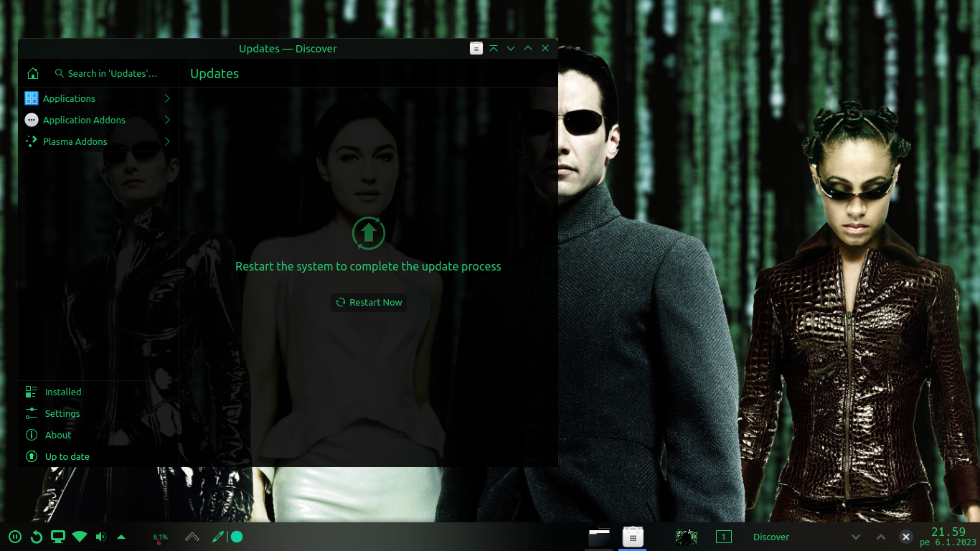This screenshot has height=551, width=980.
Task: Click the gray up chevron in panel
Action: tap(192, 537)
